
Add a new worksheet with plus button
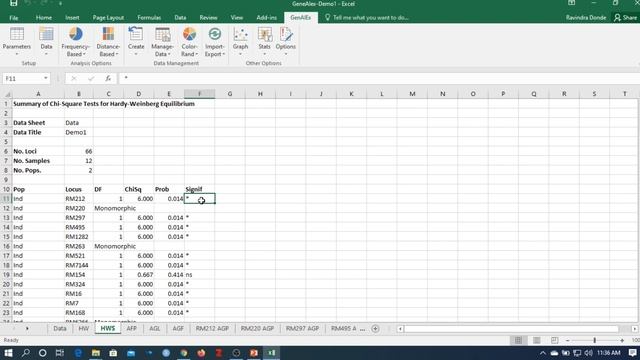tap(375, 329)
